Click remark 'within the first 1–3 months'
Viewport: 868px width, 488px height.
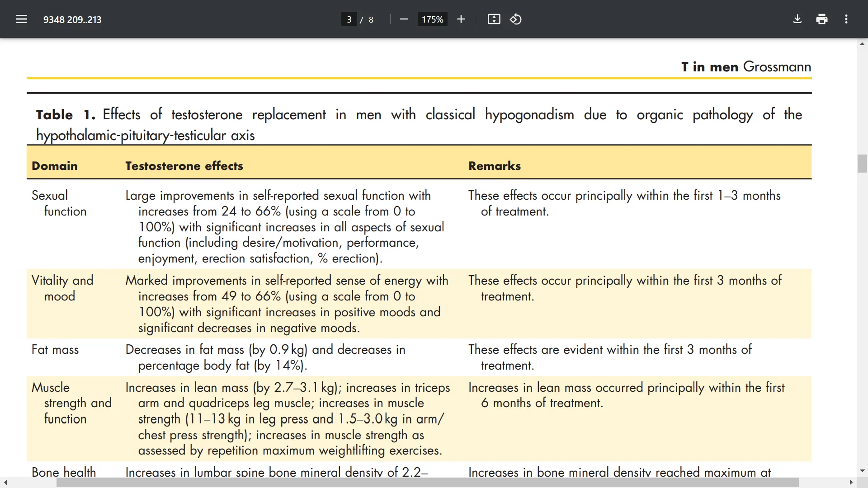pos(709,196)
